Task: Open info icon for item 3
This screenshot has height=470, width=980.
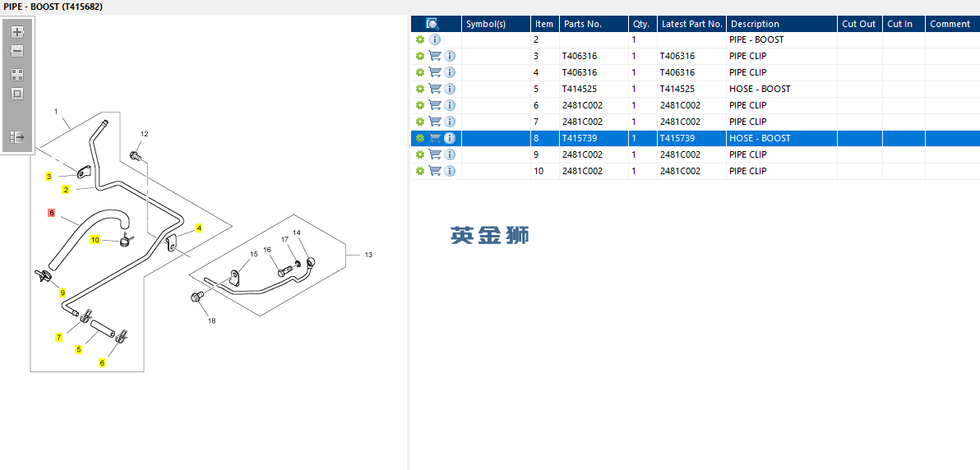Action: click(x=450, y=56)
